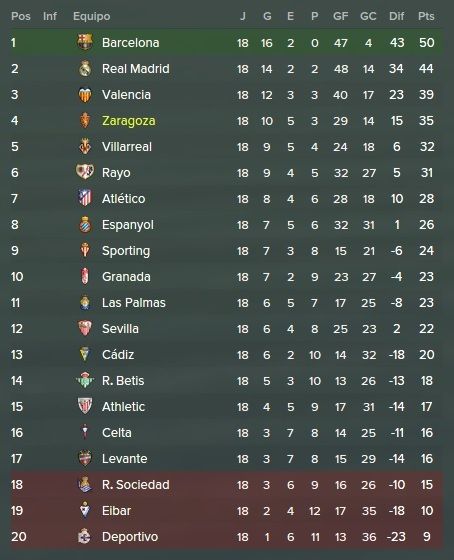Click the Sevilla club crest
The image size is (454, 560).
pyautogui.click(x=85, y=328)
